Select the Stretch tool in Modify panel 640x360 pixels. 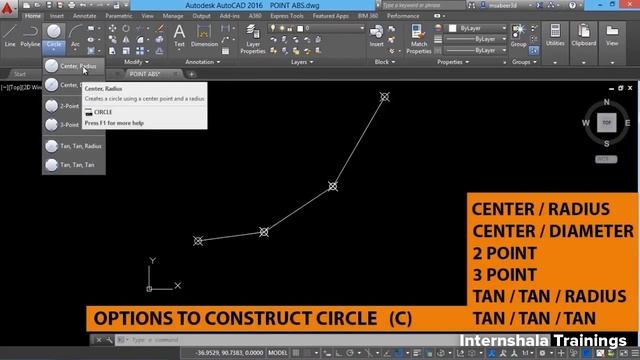tap(112, 51)
